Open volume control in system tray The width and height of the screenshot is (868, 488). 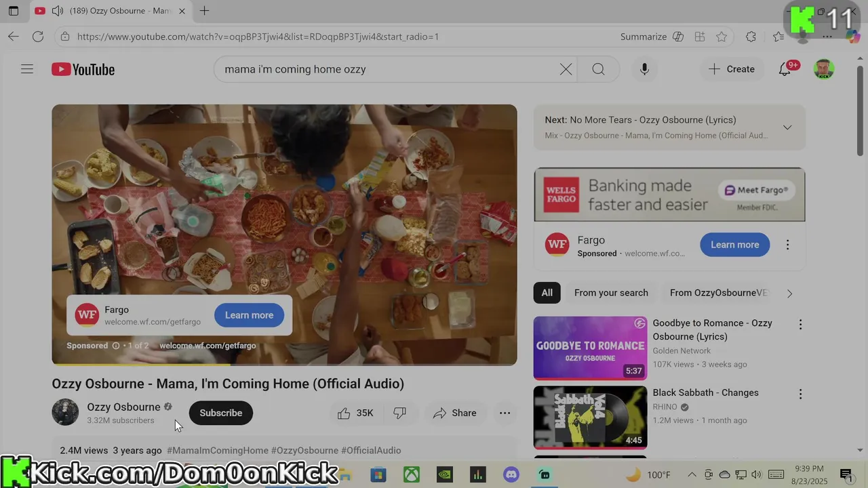tap(757, 474)
